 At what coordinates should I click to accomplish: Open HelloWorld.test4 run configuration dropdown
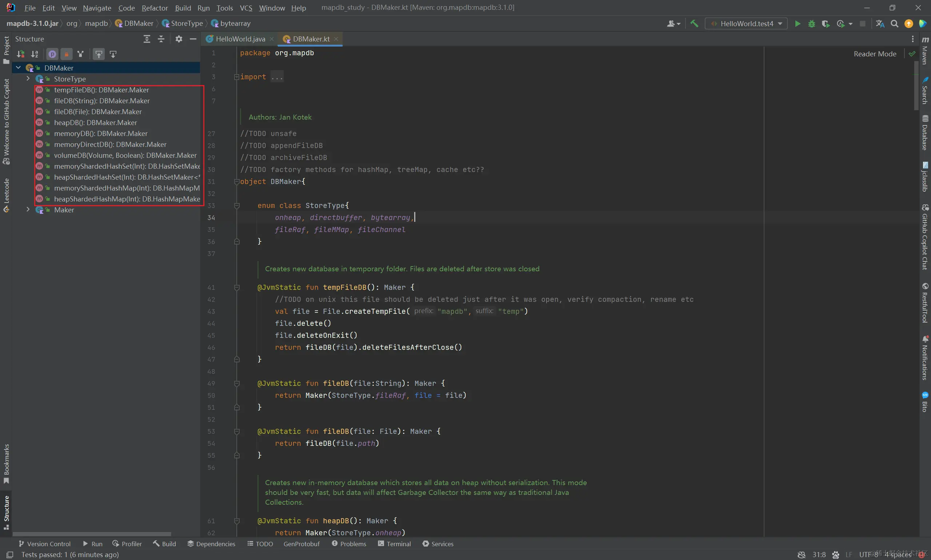746,23
